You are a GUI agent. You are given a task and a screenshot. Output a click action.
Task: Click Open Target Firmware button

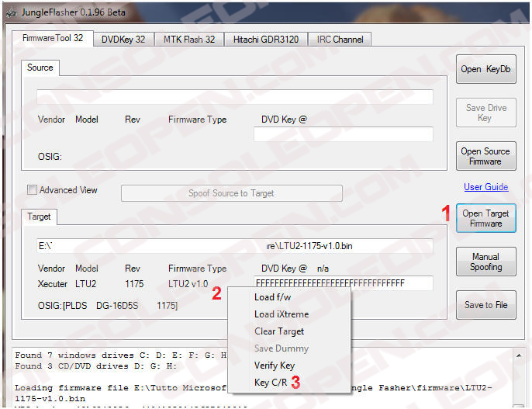tap(485, 218)
